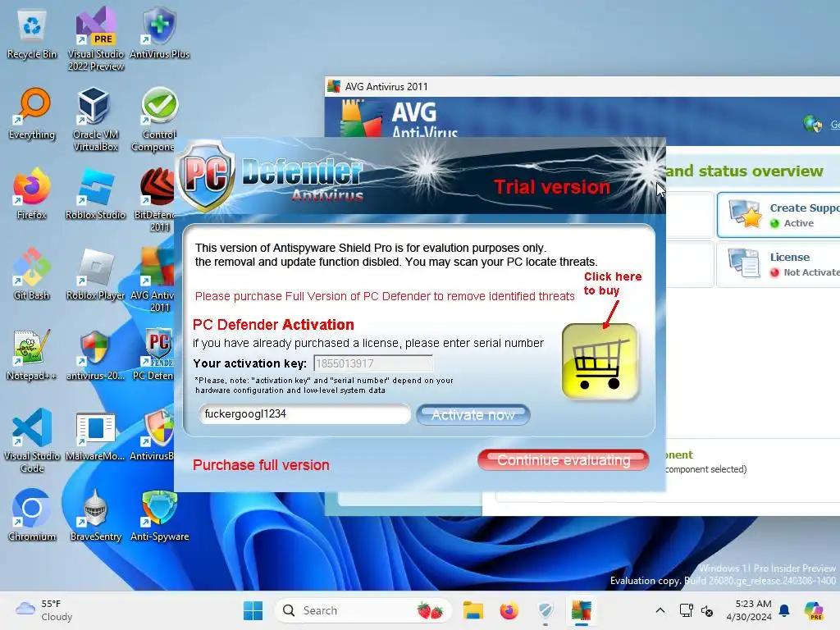Open Visual Studio 2022 Preview icon
Viewport: 840px width, 630px height.
(95, 39)
